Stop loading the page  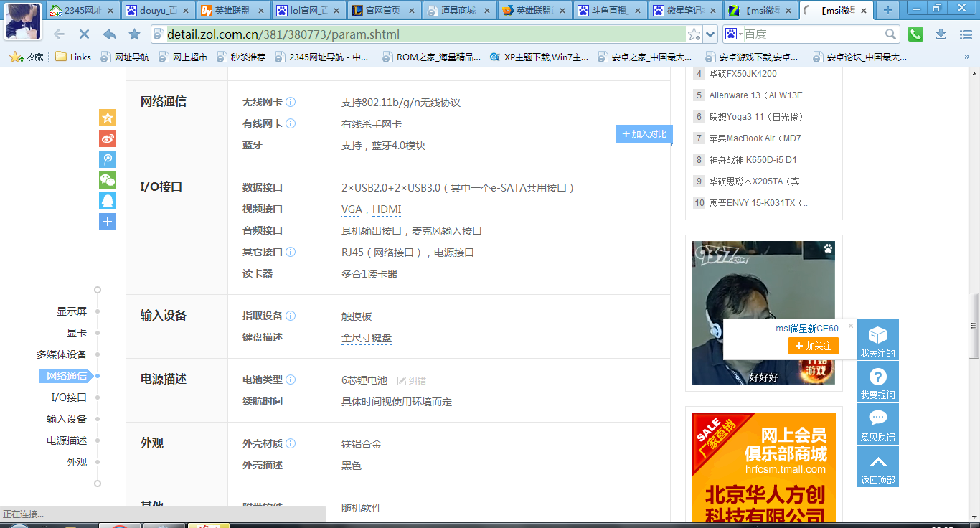[83, 34]
